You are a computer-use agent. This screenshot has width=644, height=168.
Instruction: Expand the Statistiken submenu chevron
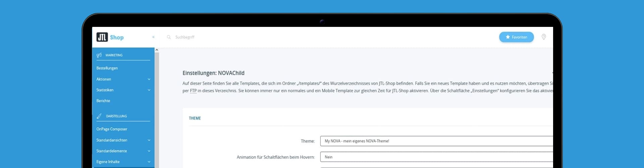click(x=149, y=90)
